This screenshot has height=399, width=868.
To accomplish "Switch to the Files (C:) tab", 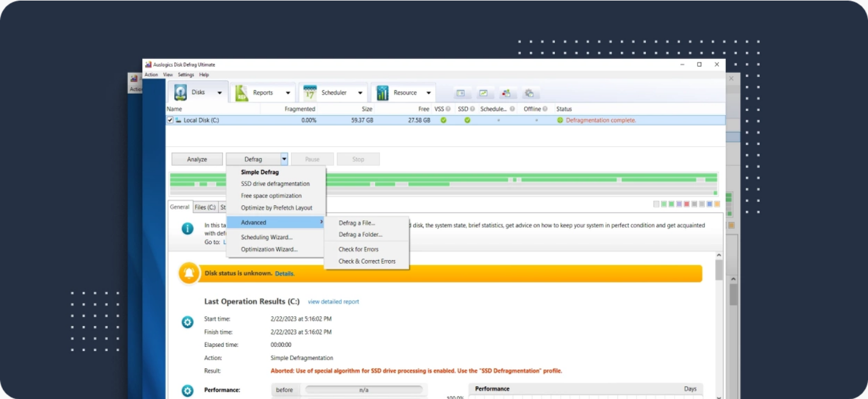I will [205, 207].
